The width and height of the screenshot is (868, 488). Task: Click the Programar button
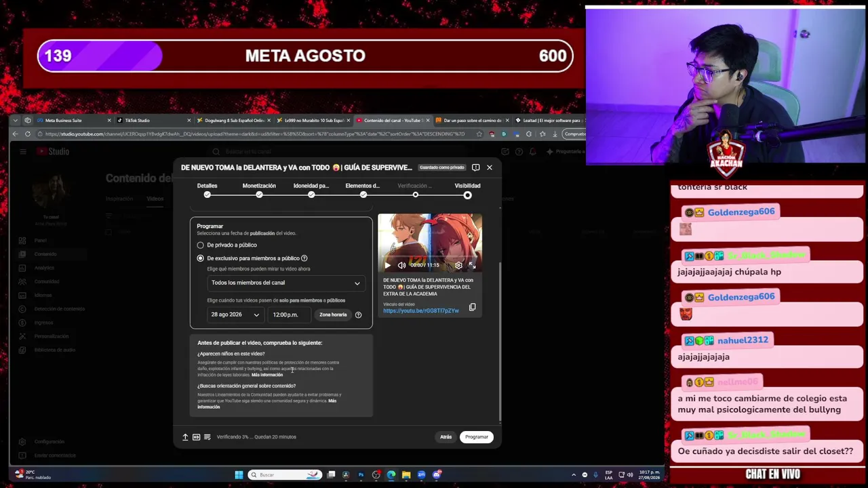(x=477, y=437)
